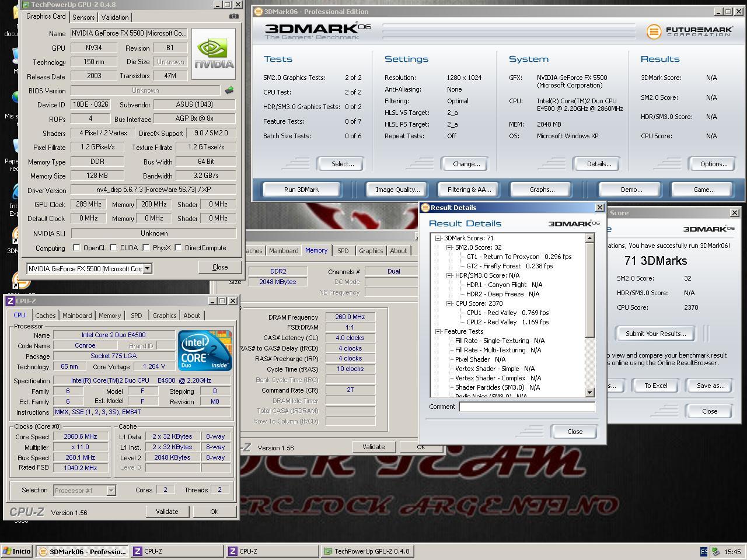
Task: Click the Run 3DMark button
Action: coord(301,190)
